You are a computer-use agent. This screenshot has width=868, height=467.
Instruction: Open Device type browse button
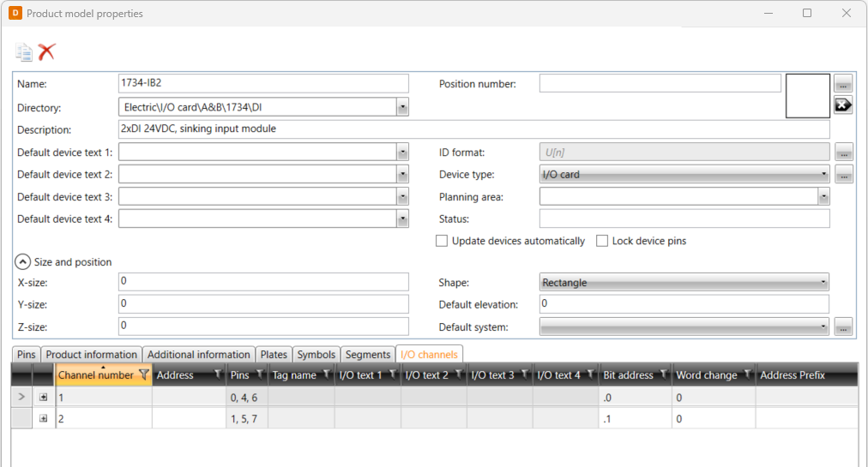tap(843, 175)
